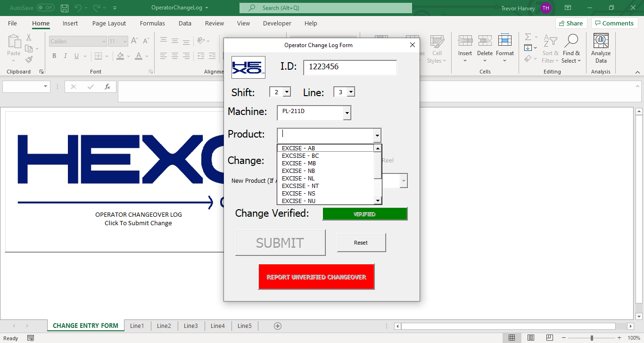
Task: Click the Decrease Font Size icon
Action: click(145, 41)
